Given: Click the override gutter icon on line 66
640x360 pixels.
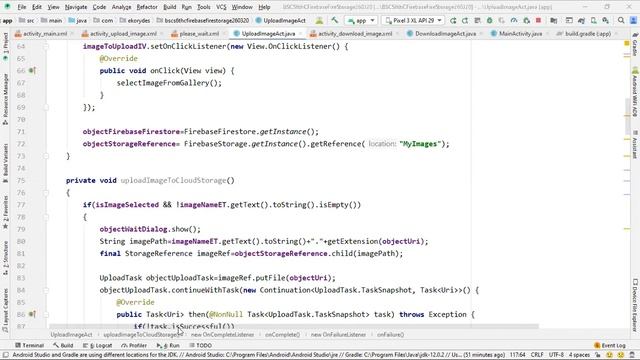Looking at the screenshot, I should [32, 71].
